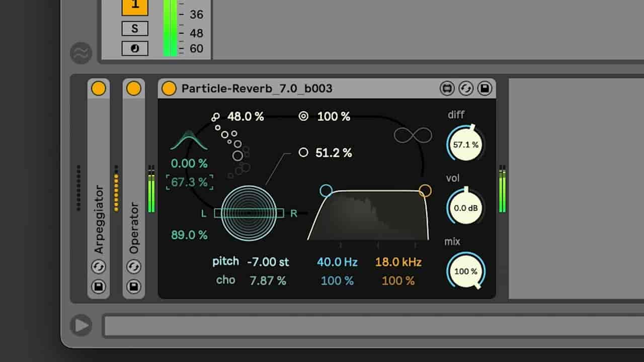Screen dimensions: 644x362
Task: Toggle the infinity freeze icon
Action: (x=413, y=135)
